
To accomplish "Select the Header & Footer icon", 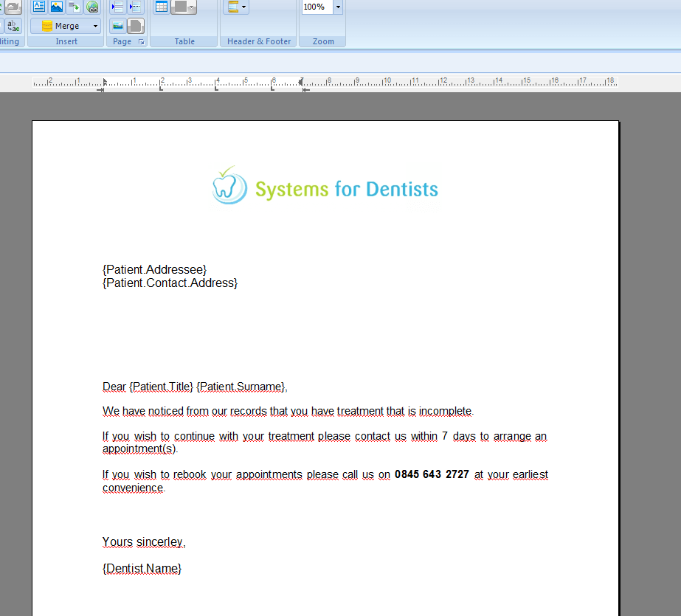I will [x=232, y=7].
